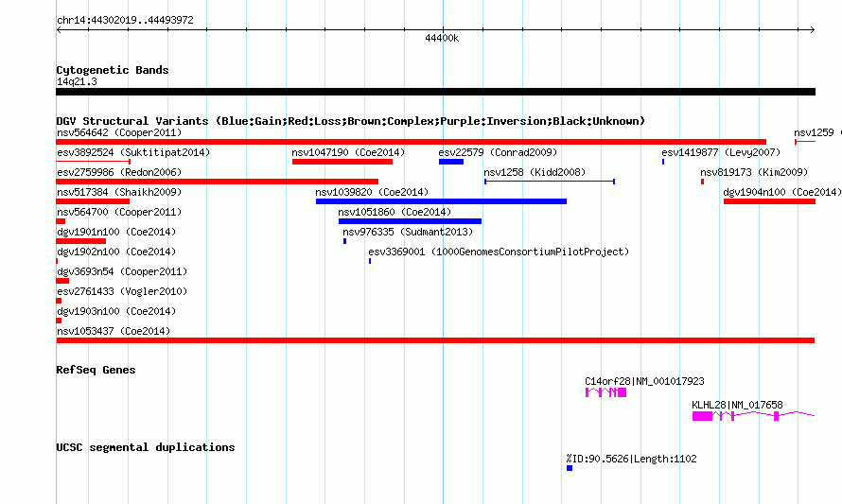Click the nsv1047190 (Coe2014) red bar
The height and width of the screenshot is (504, 842).
(x=342, y=162)
